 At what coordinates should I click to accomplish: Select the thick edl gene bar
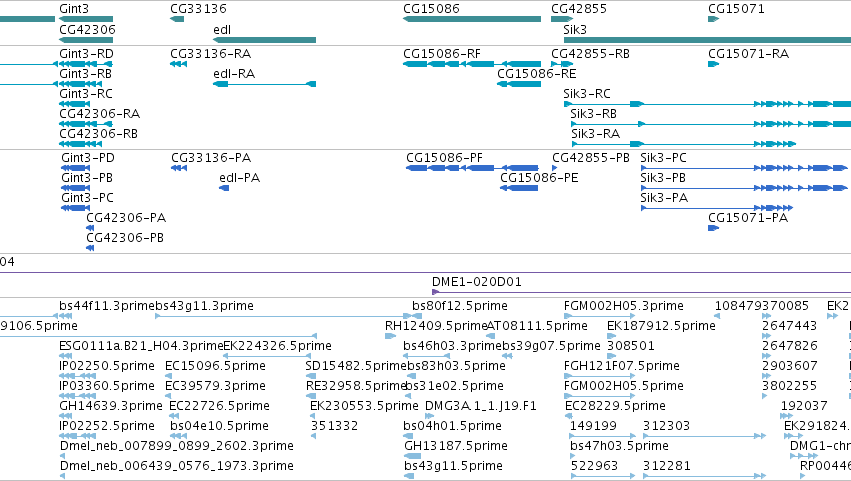click(x=264, y=40)
